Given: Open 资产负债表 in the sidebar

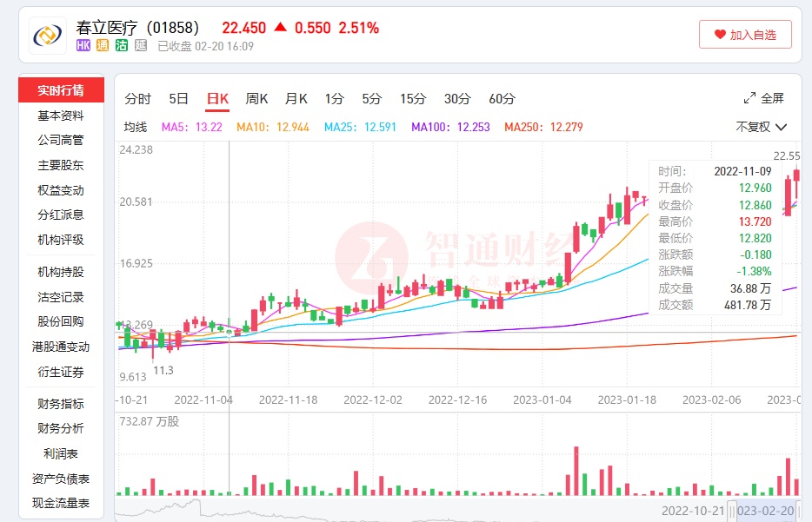Looking at the screenshot, I should tap(61, 479).
